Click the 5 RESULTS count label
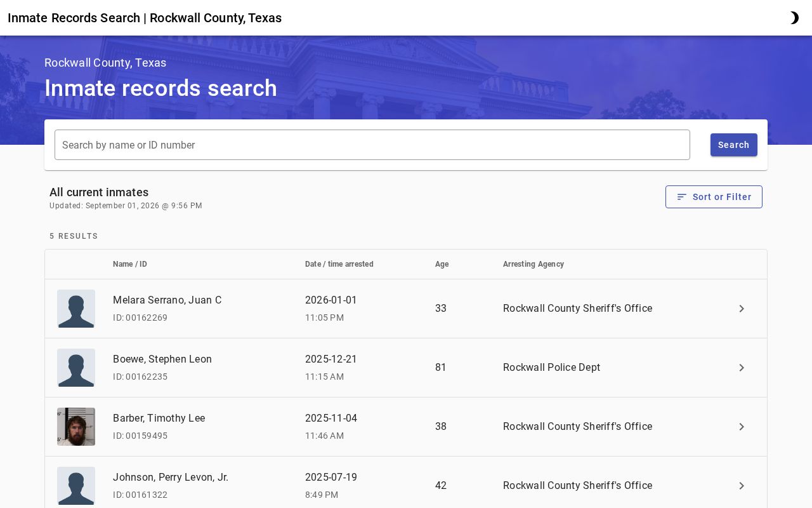This screenshot has width=812, height=508. 74,236
